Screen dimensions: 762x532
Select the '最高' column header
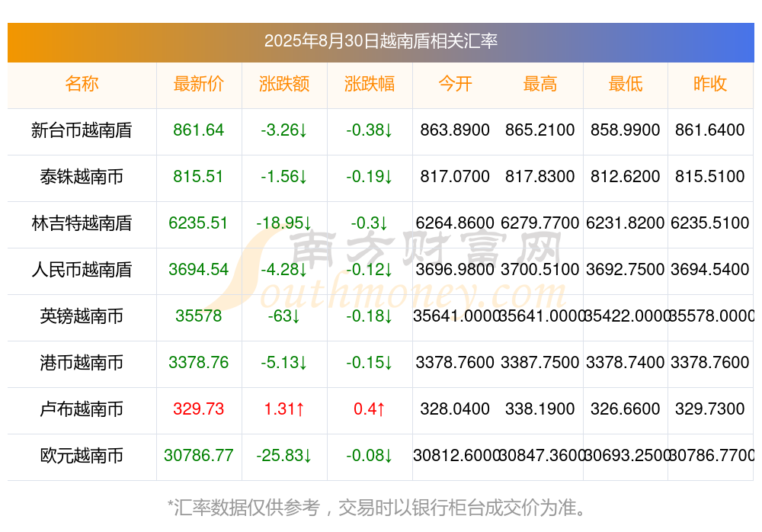540,84
